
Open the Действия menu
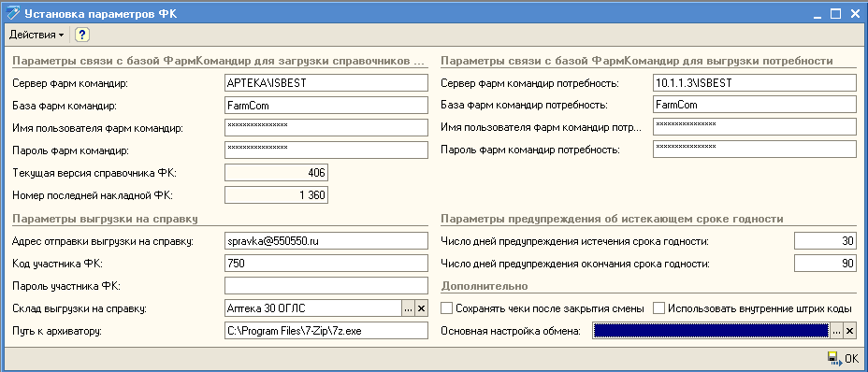click(x=36, y=35)
